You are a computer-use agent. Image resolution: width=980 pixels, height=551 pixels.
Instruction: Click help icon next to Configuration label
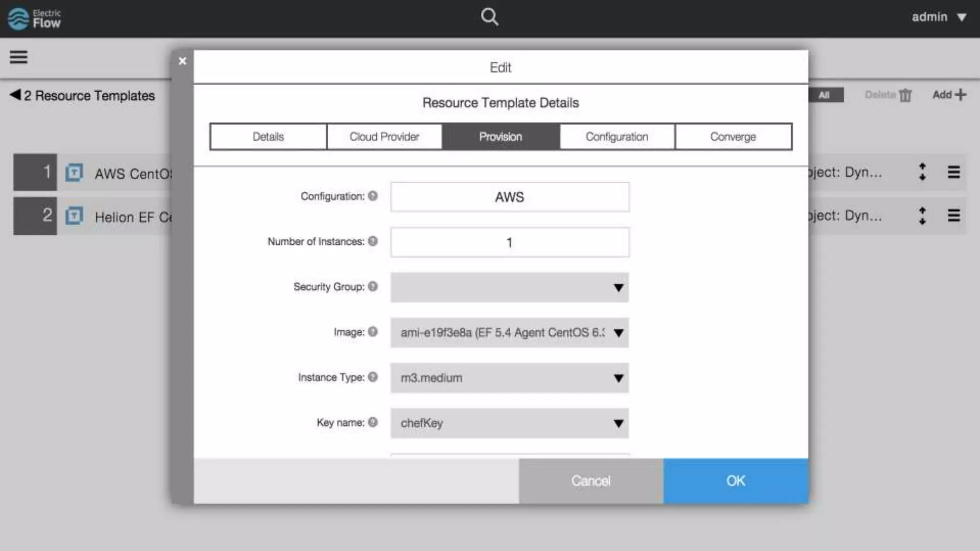373,196
